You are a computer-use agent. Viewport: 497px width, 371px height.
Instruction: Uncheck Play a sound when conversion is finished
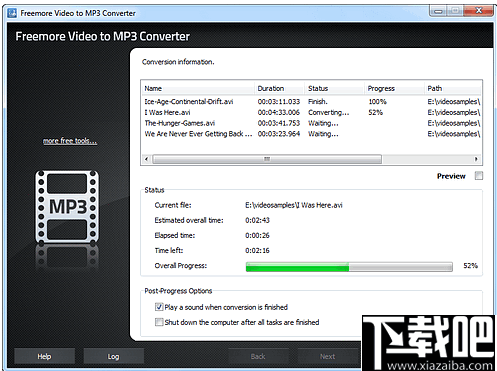pos(159,307)
